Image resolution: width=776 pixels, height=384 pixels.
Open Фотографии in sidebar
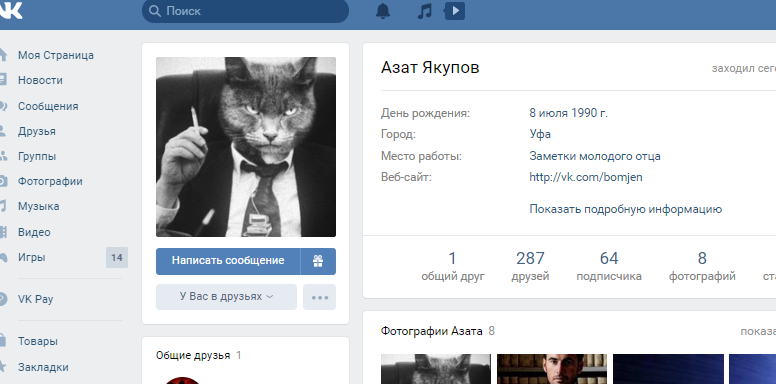pos(50,181)
